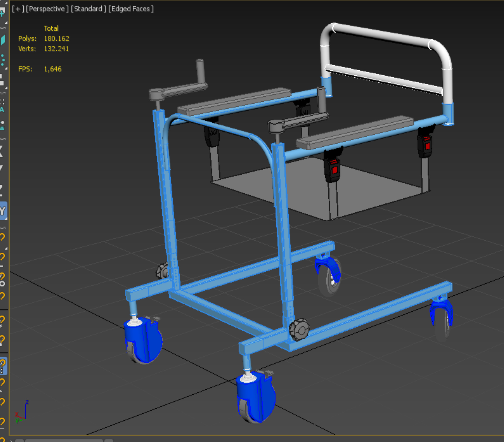Click the teal three-dots toolbar icon
The image size is (504, 442).
coord(2,60)
